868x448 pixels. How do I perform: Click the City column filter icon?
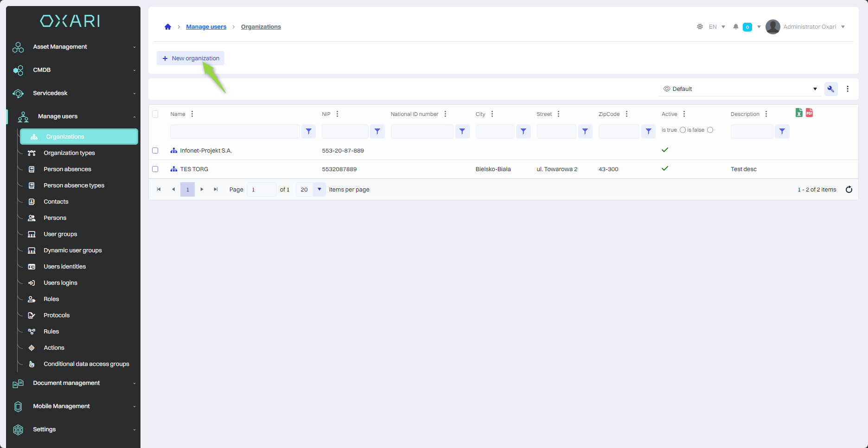[523, 132]
